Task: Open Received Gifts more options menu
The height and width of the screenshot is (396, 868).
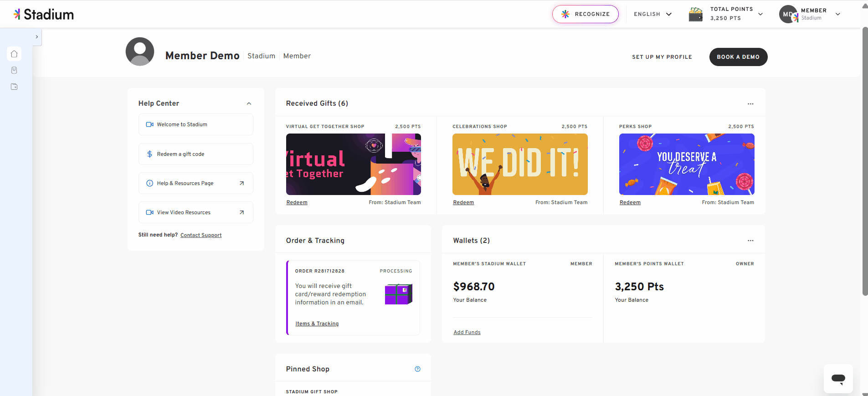Action: (x=750, y=104)
